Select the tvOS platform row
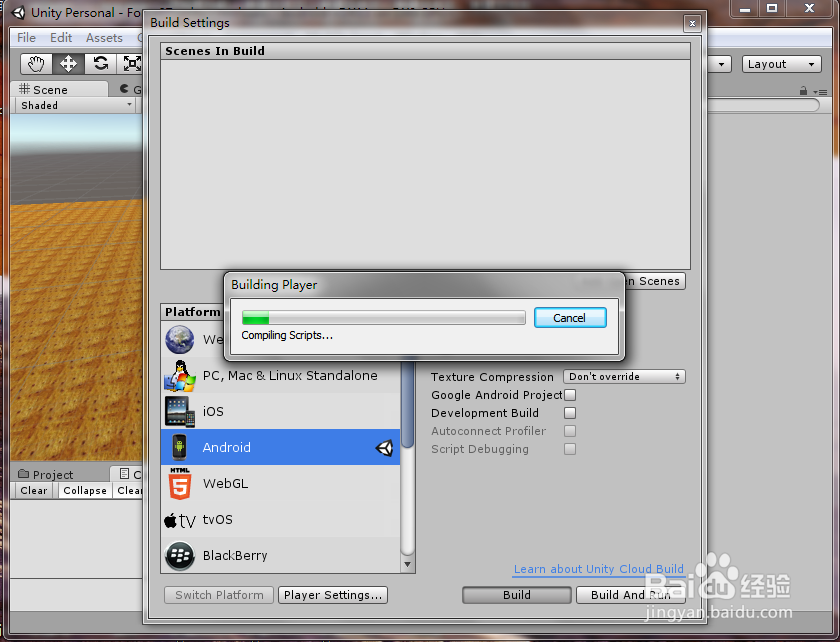Viewport: 840px width, 642px height. (280, 520)
